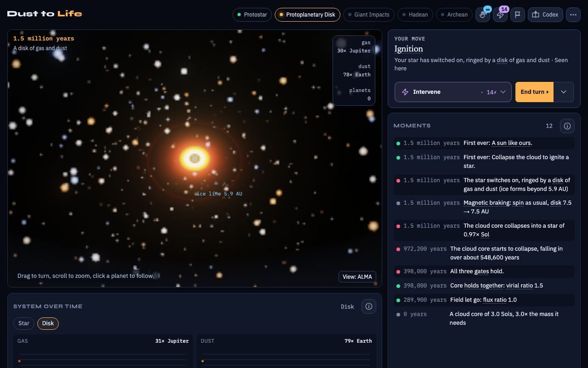Open the three-dot more options menu
This screenshot has width=588, height=368.
click(573, 15)
